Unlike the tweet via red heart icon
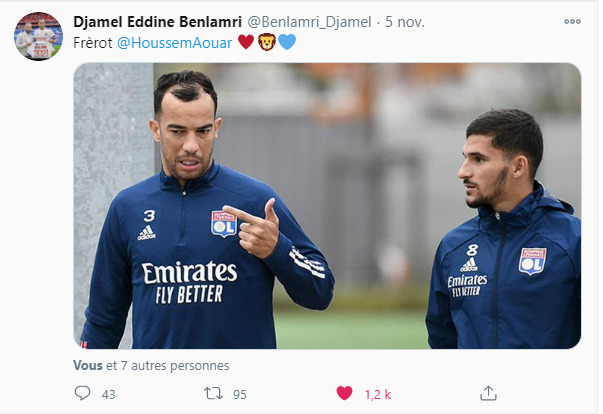This screenshot has height=414, width=603. click(344, 393)
